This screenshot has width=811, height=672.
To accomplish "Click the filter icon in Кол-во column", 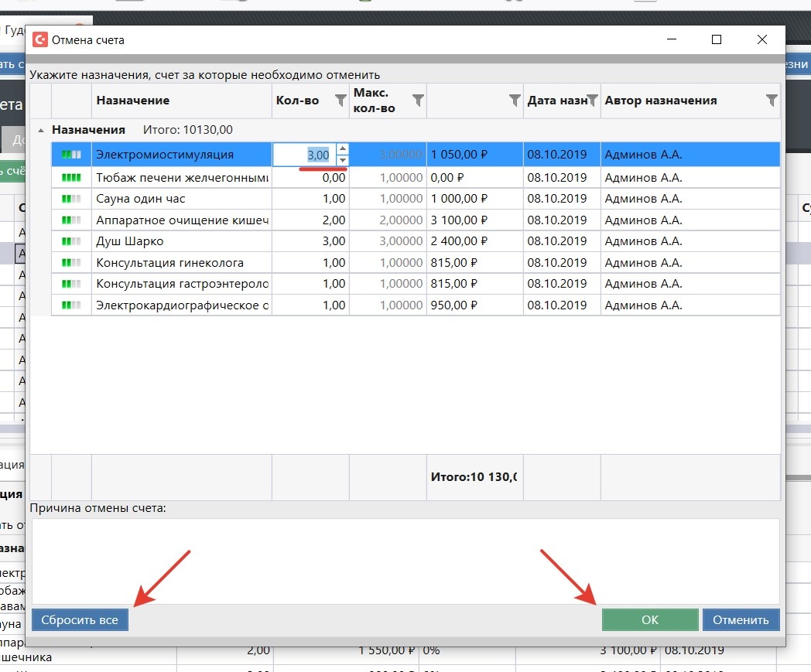I will (340, 101).
